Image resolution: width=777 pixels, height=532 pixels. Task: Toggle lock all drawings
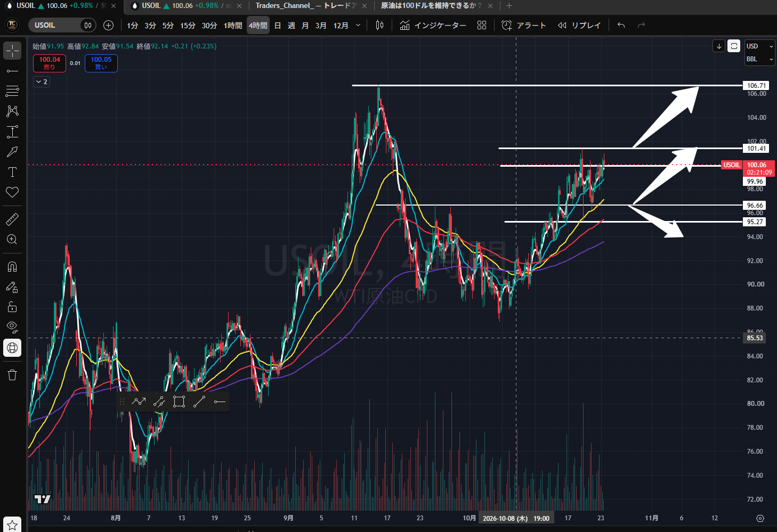click(x=12, y=307)
